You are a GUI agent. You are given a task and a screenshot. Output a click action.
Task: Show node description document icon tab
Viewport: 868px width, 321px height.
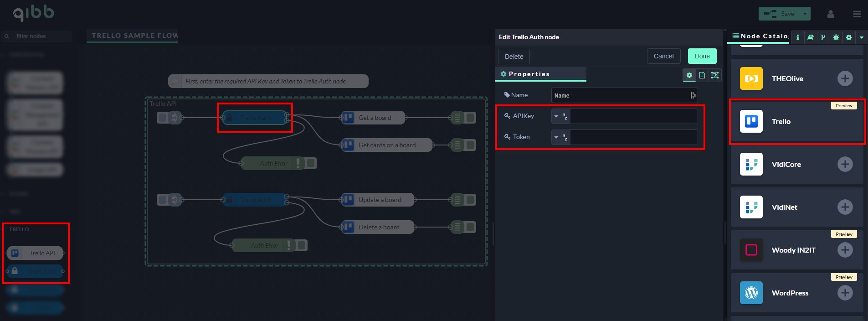[702, 75]
